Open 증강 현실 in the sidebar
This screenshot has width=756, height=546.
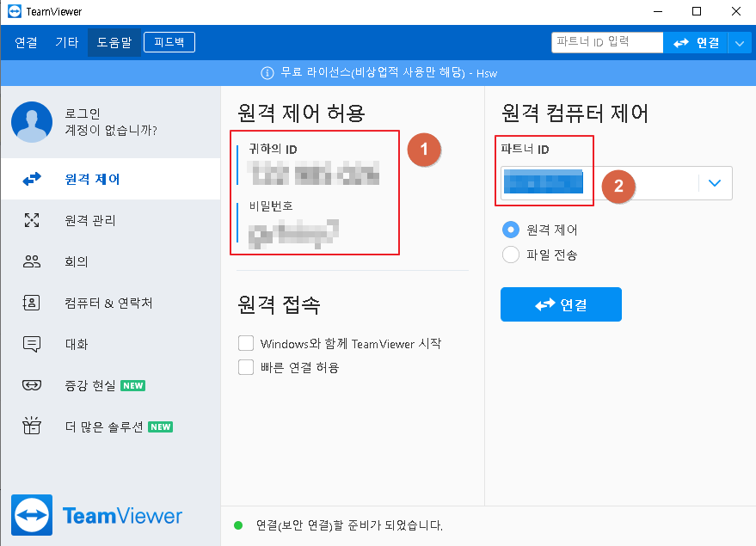pyautogui.click(x=110, y=385)
